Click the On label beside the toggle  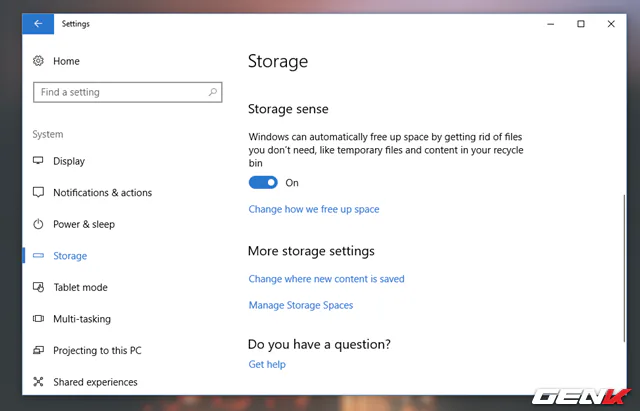point(292,183)
